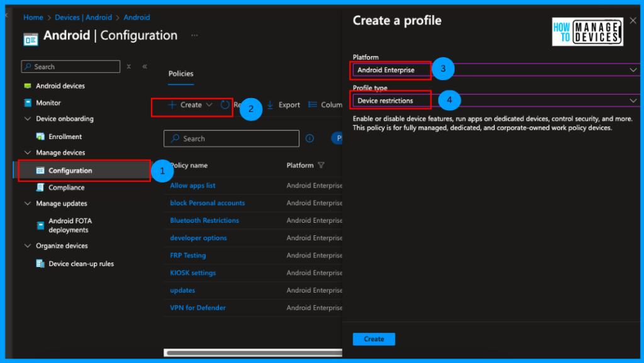Click the Platform column filter icon
This screenshot has height=363, width=644.
[321, 165]
